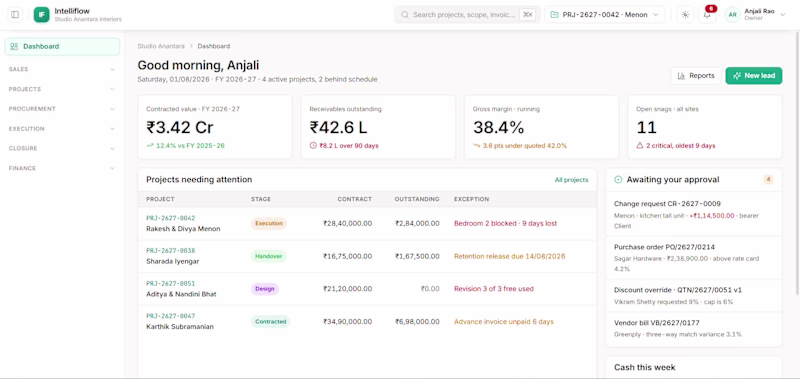Toggle the sidebar collapse icon
800x379 pixels.
pyautogui.click(x=15, y=14)
